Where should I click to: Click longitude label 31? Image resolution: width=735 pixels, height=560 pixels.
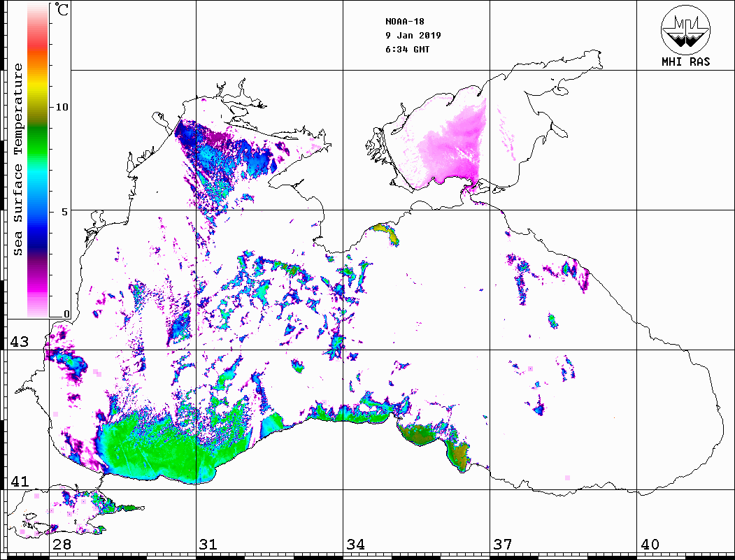coord(208,545)
